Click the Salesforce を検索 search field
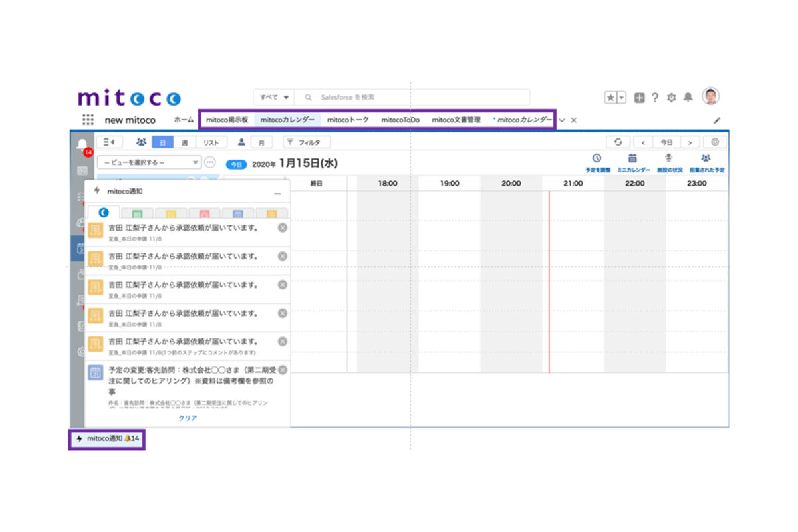Image resolution: width=798 pixels, height=532 pixels. click(x=412, y=98)
